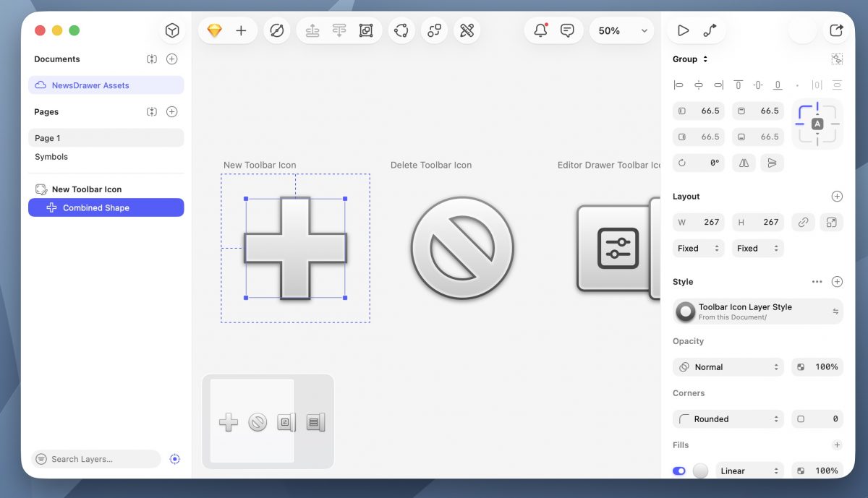The width and height of the screenshot is (868, 498).
Task: Open the Normal blend mode dropdown
Action: (x=728, y=367)
